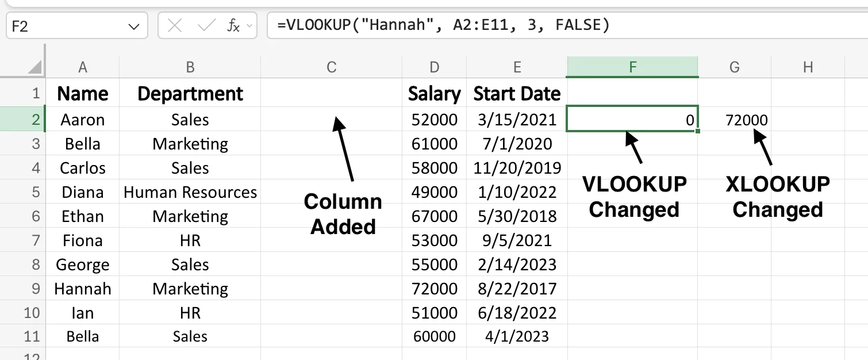868x360 pixels.
Task: Click the cell containing Ethan
Action: [83, 216]
